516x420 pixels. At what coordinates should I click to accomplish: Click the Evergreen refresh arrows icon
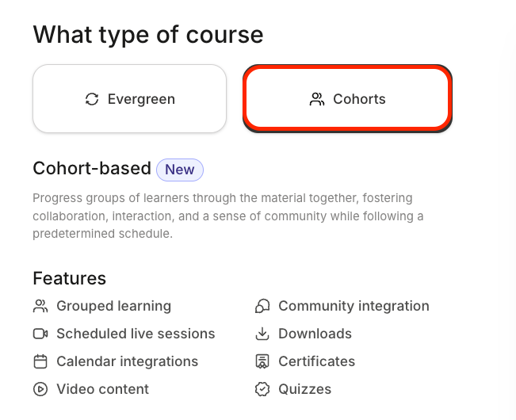click(92, 99)
